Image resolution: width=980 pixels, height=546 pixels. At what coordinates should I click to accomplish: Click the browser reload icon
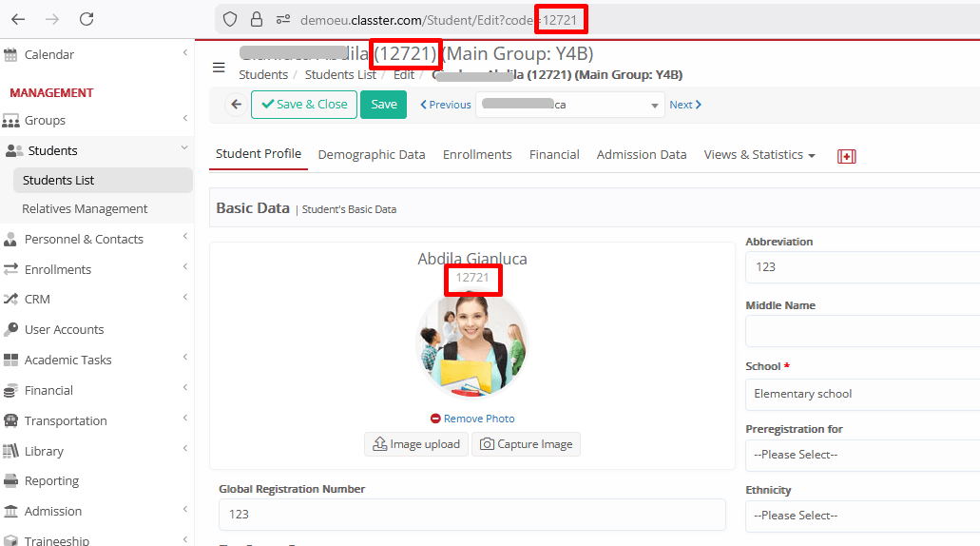click(86, 19)
